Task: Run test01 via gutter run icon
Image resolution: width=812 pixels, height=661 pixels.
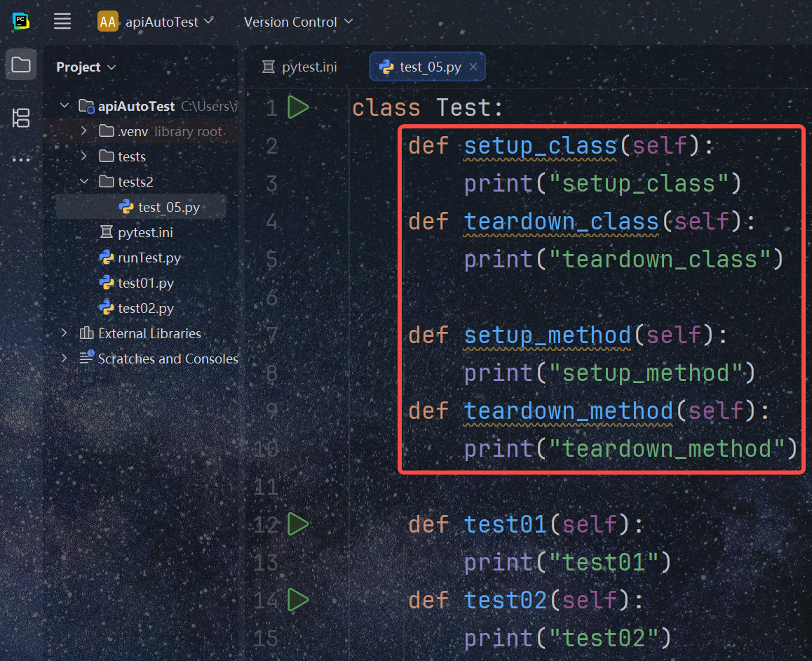Action: (298, 524)
